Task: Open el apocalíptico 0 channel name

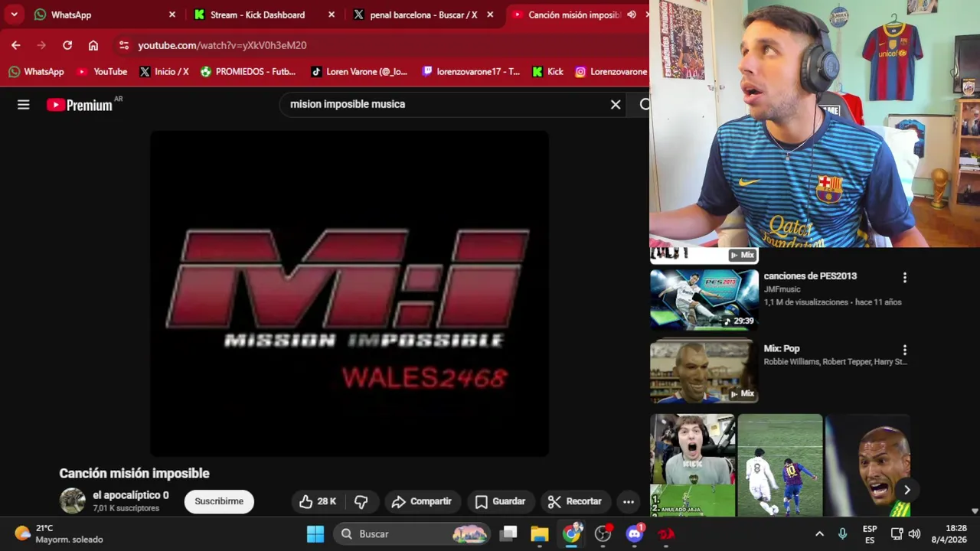Action: pyautogui.click(x=131, y=495)
